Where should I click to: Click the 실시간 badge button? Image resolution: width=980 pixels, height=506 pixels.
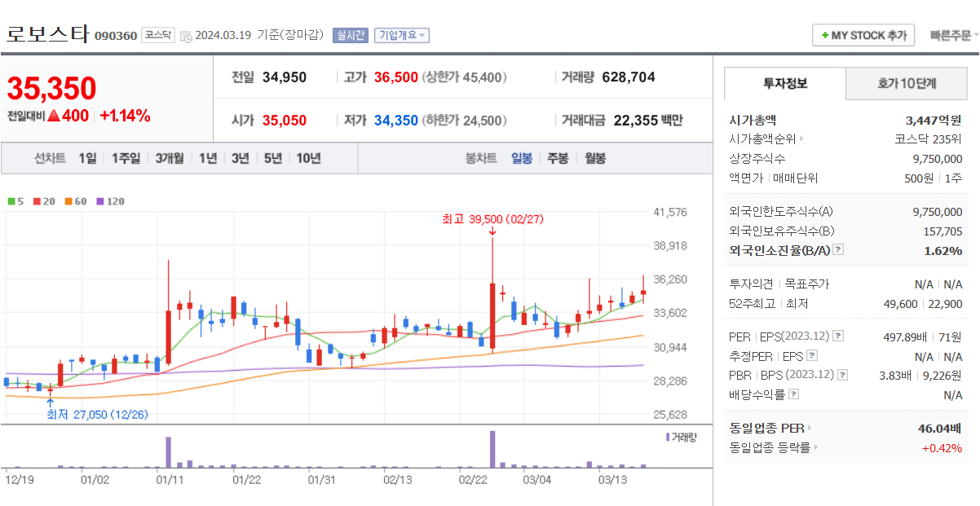[x=351, y=35]
